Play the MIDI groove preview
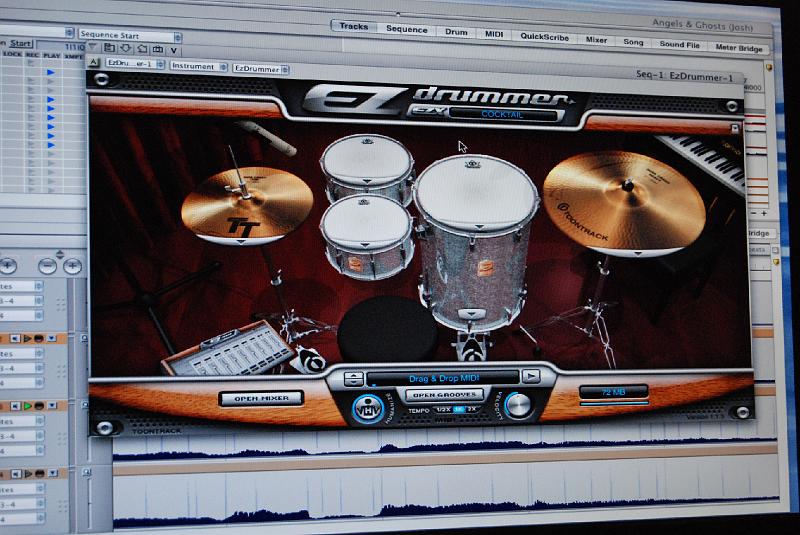Screen dimensions: 800x535 click(532, 376)
